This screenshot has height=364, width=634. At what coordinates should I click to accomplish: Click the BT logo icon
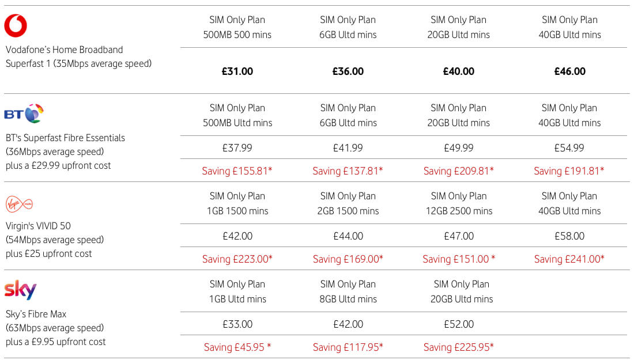click(24, 113)
